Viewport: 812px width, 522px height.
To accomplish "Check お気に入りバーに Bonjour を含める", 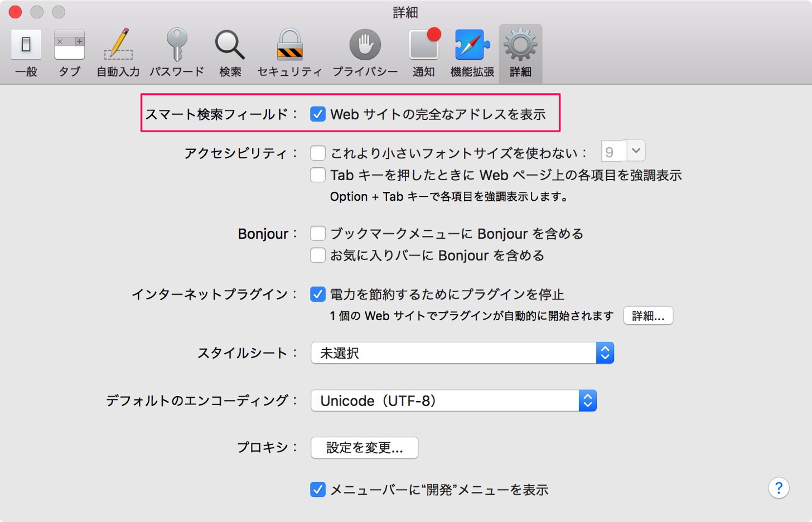I will tap(318, 255).
